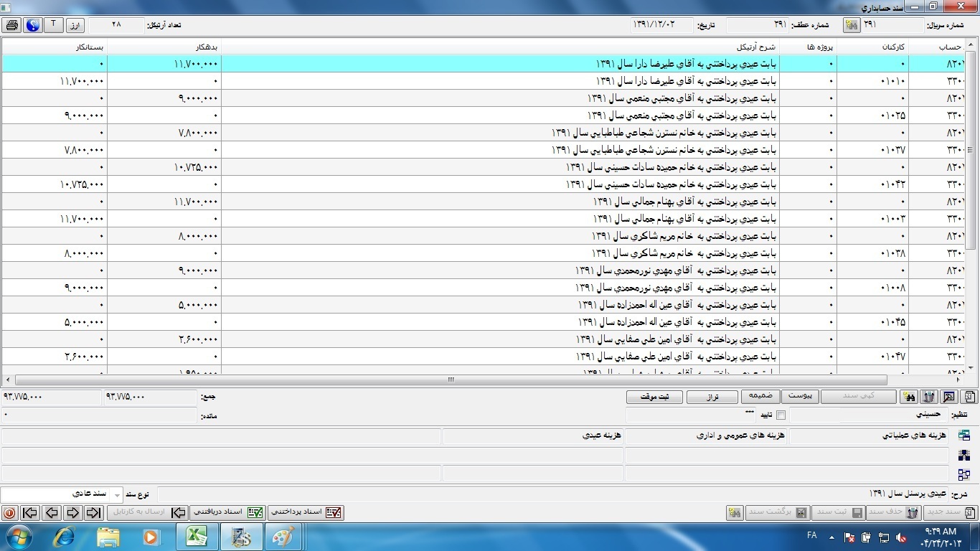Screen dimensions: 980x551
Task: Go to first record arrow button
Action: pos(29,512)
